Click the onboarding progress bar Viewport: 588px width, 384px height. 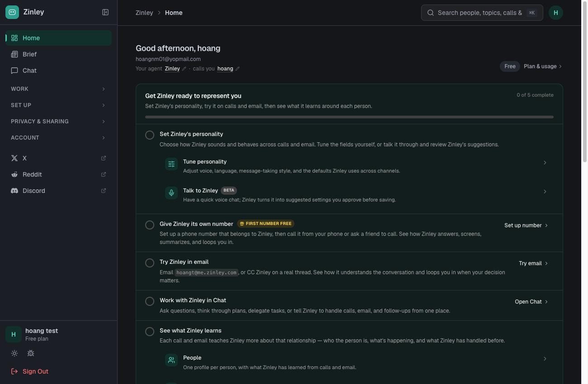tap(349, 117)
